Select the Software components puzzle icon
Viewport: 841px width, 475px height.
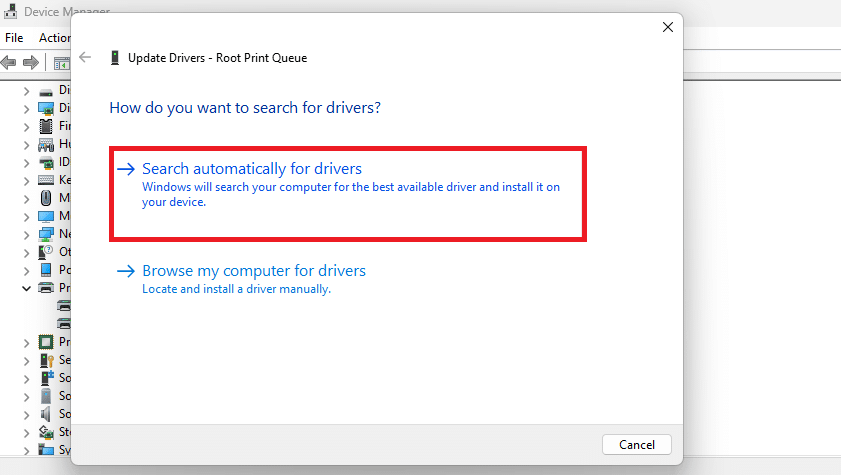pyautogui.click(x=47, y=378)
